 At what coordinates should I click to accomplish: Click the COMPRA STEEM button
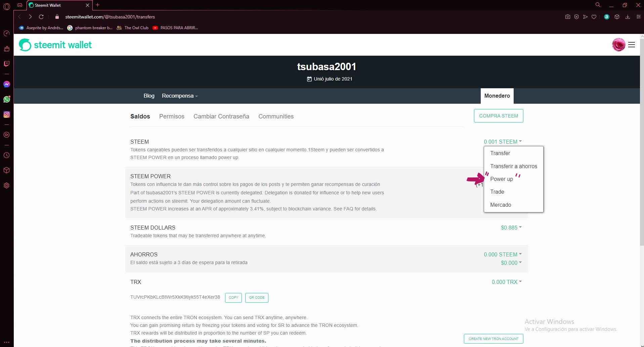pyautogui.click(x=499, y=116)
